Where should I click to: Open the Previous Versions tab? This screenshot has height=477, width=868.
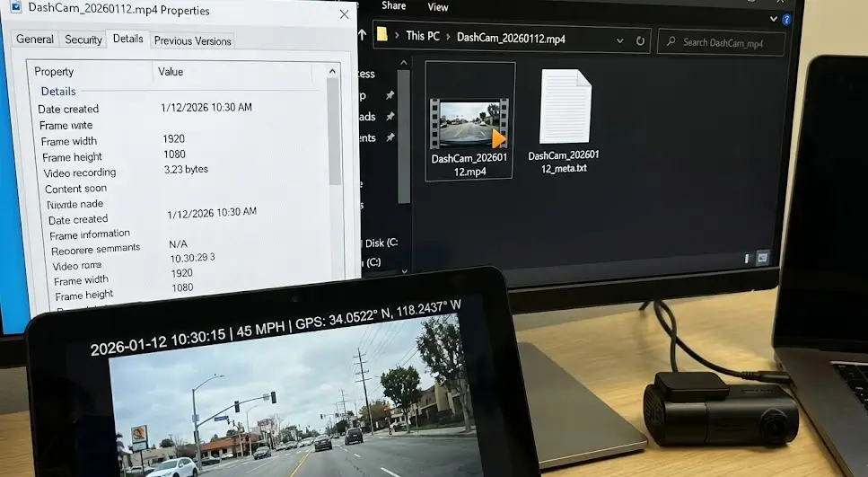click(192, 40)
